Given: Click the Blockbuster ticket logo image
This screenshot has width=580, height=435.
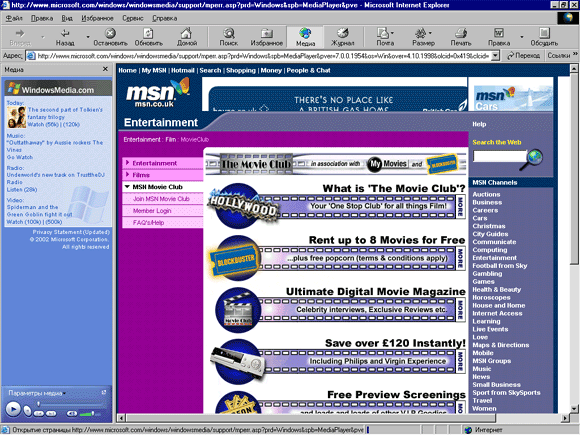Looking at the screenshot, I should click(x=235, y=260).
